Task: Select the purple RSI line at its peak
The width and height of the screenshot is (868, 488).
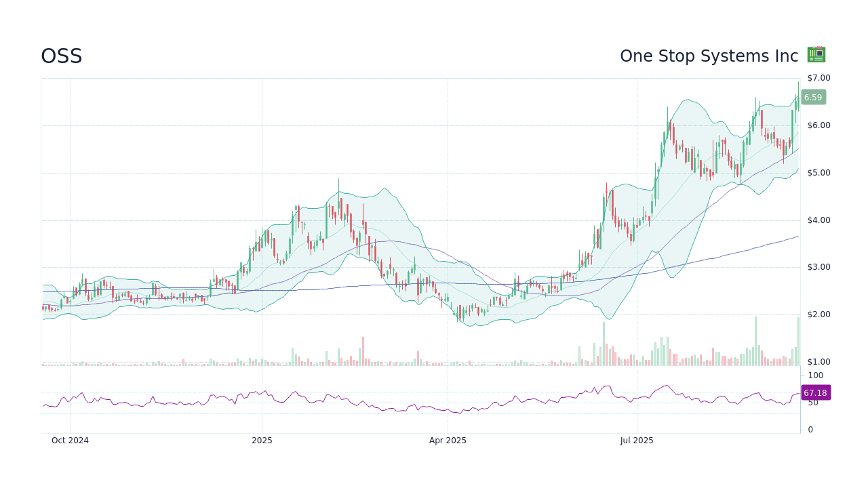Action: 668,385
